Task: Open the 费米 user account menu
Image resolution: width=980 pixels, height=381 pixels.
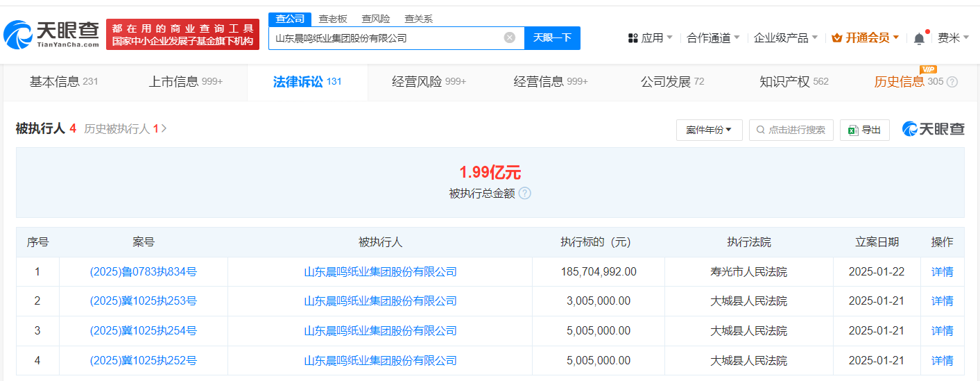Action: (x=953, y=38)
